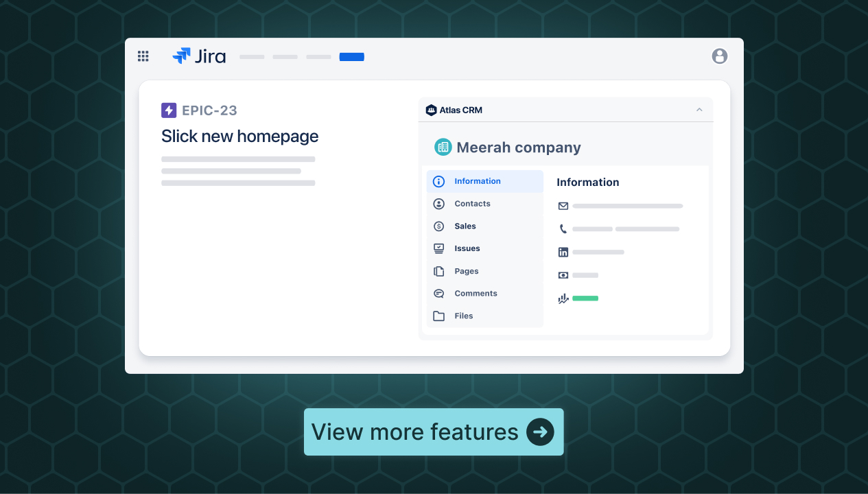Click the money banknote icon

pyautogui.click(x=563, y=275)
